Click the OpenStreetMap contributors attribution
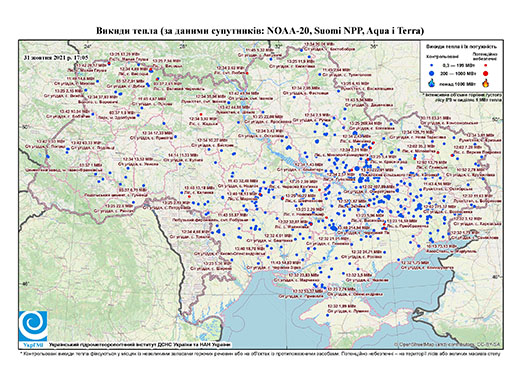The image size is (520, 368). click(447, 344)
